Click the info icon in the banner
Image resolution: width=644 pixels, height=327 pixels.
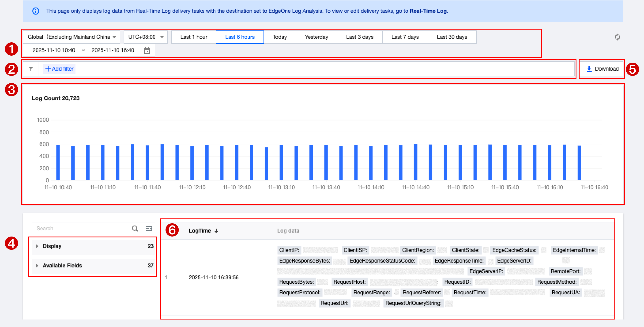[36, 11]
